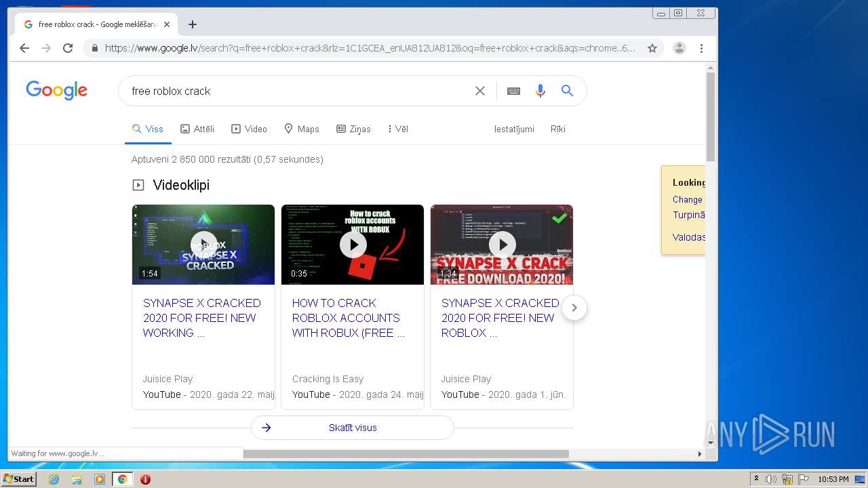Close the 'free roblox crack' tab
This screenshot has width=868, height=488.
(167, 24)
